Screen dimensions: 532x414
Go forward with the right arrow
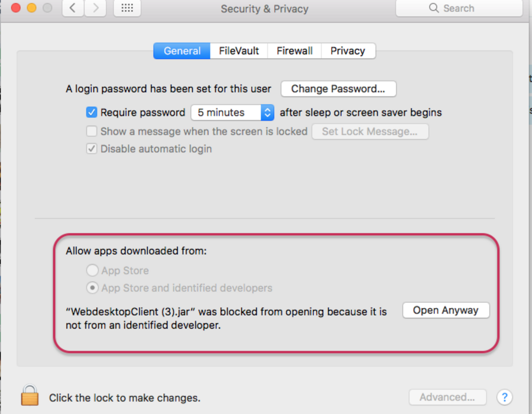(95, 8)
